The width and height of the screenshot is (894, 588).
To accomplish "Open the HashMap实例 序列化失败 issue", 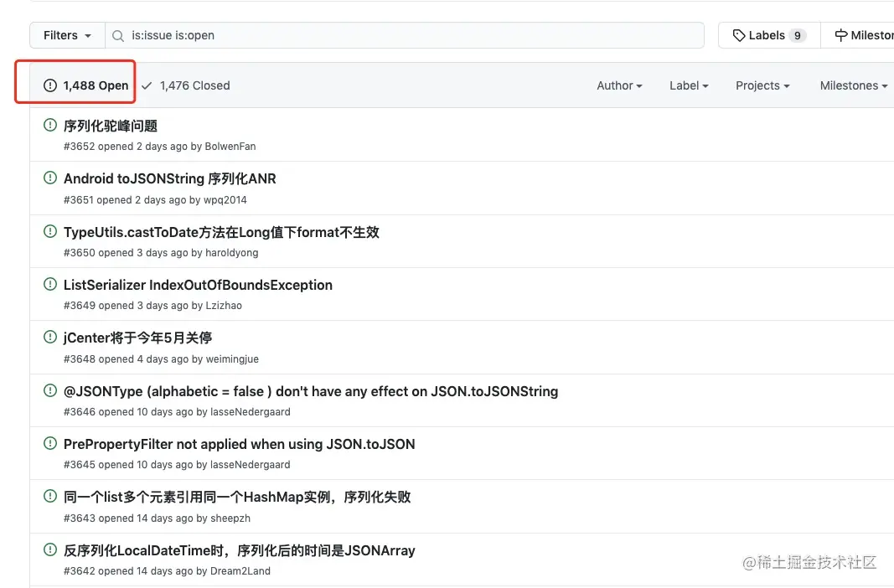I will [237, 498].
